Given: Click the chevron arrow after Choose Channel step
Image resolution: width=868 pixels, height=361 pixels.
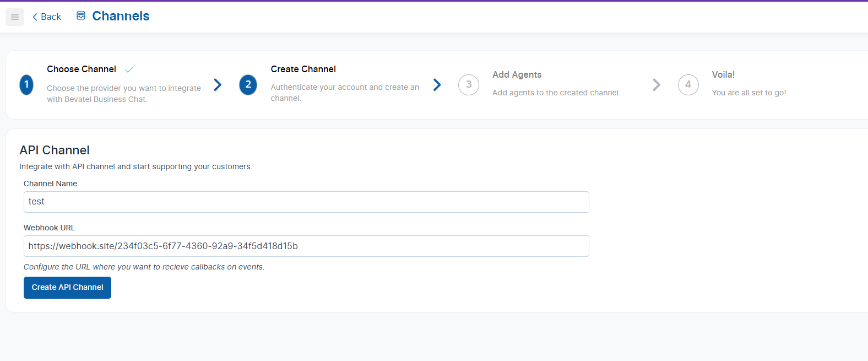Looking at the screenshot, I should [x=218, y=85].
